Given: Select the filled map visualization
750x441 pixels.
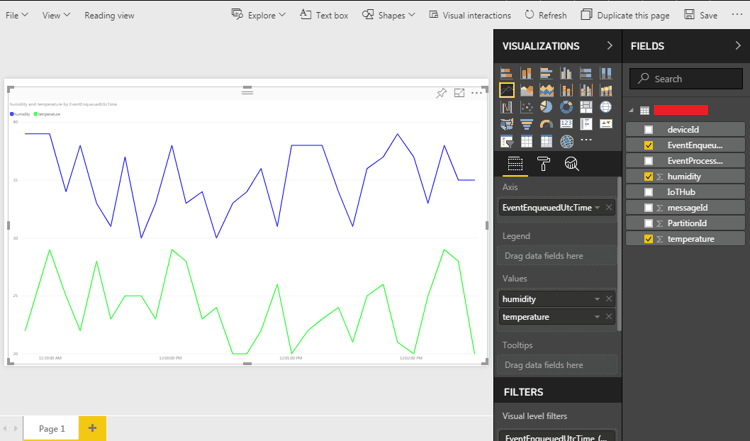Looking at the screenshot, I should pyautogui.click(x=507, y=124).
